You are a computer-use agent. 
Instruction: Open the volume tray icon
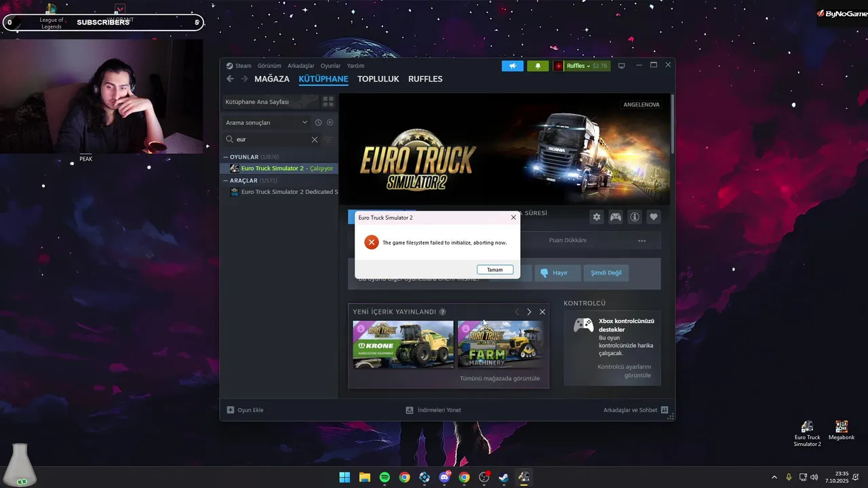click(814, 477)
